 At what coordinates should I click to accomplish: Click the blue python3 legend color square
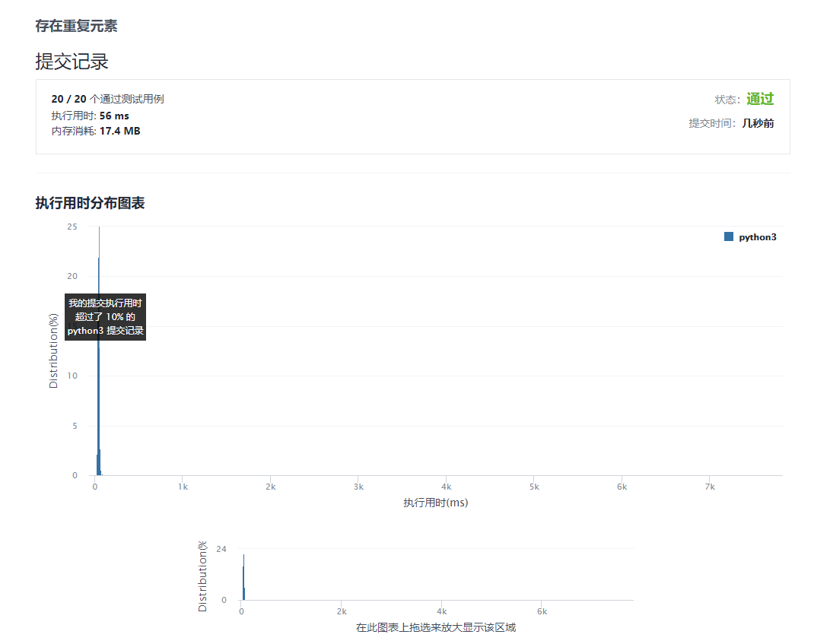coord(728,236)
